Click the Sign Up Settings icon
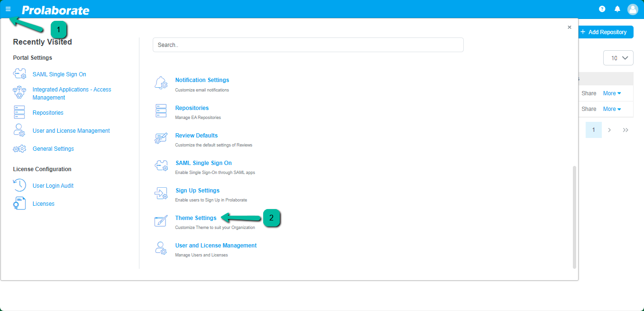Viewport: 644px width, 311px height. pyautogui.click(x=161, y=193)
